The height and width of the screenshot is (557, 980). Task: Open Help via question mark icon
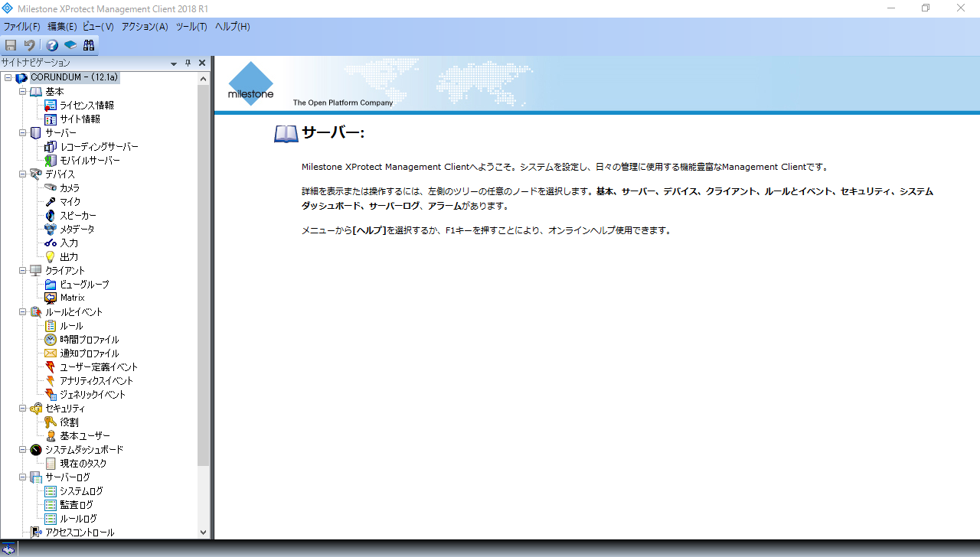point(52,45)
